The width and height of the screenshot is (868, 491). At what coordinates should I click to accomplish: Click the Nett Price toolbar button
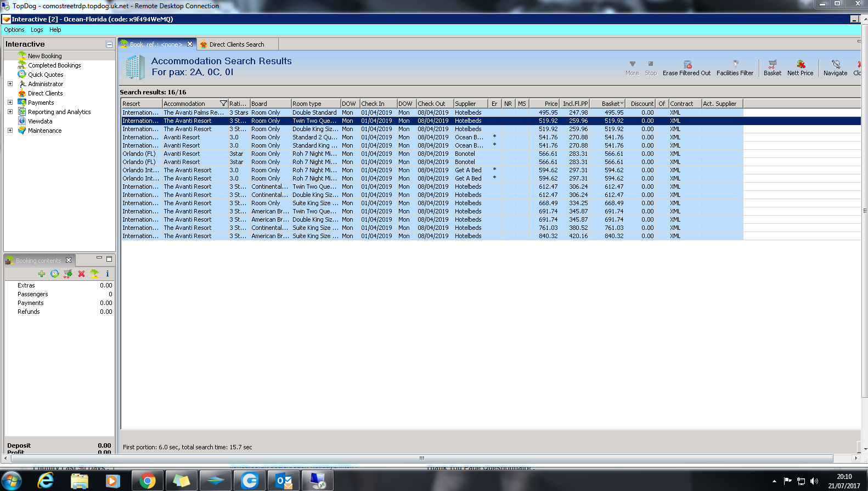801,68
